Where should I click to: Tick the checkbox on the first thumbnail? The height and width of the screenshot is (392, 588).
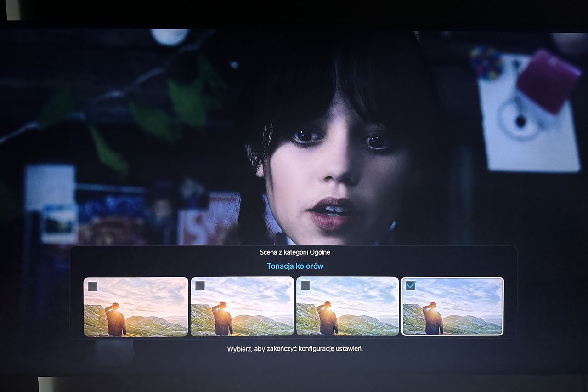coord(92,286)
